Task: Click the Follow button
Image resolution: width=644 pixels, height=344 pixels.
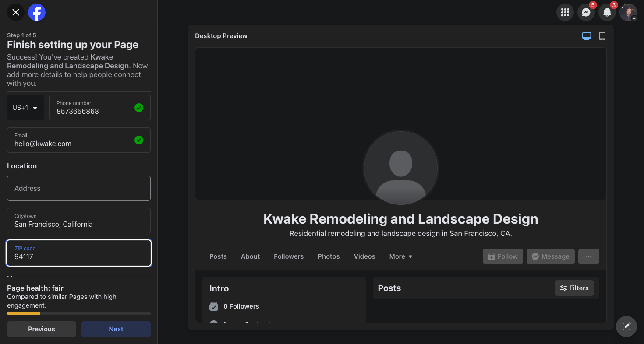Action: 503,256
